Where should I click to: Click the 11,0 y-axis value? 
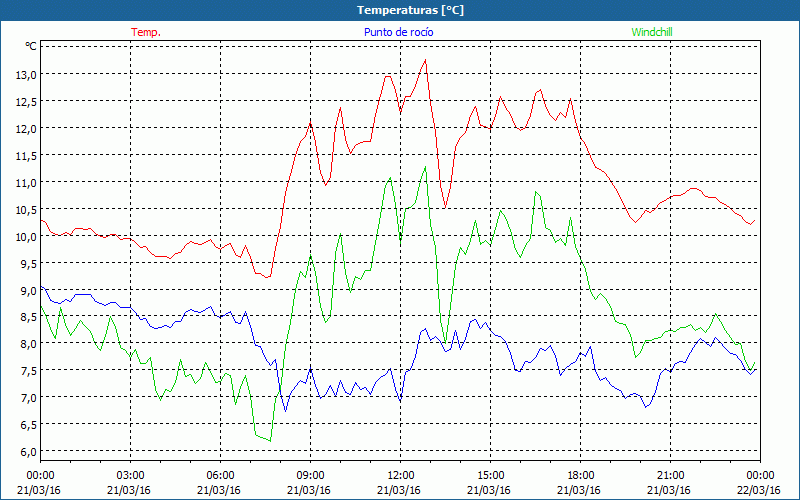[27, 183]
